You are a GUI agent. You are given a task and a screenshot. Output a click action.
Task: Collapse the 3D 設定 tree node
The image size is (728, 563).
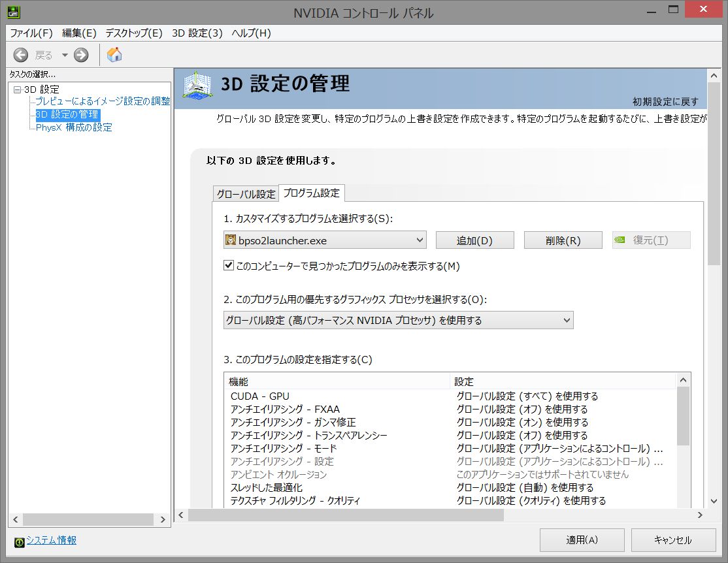17,89
